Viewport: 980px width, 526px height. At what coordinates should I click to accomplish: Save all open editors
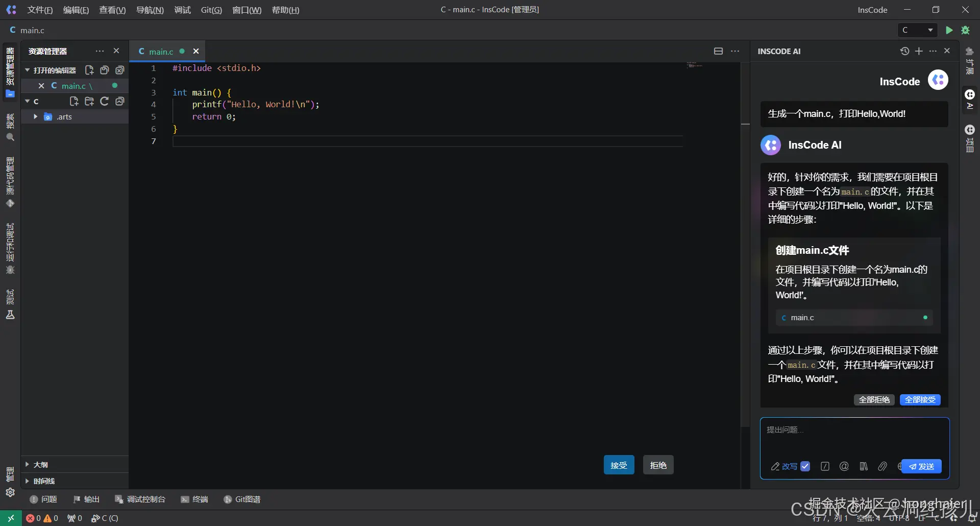[105, 70]
